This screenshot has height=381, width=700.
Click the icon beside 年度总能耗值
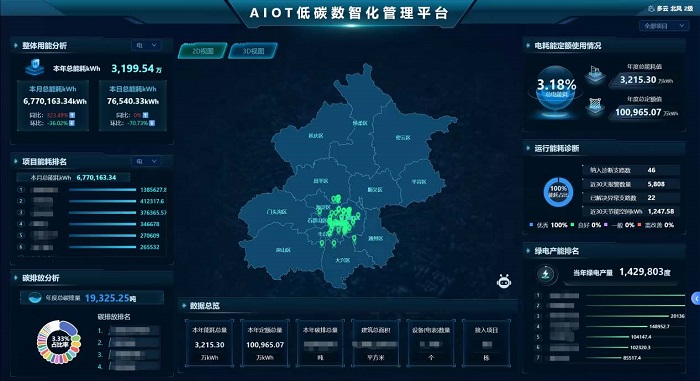click(x=594, y=75)
